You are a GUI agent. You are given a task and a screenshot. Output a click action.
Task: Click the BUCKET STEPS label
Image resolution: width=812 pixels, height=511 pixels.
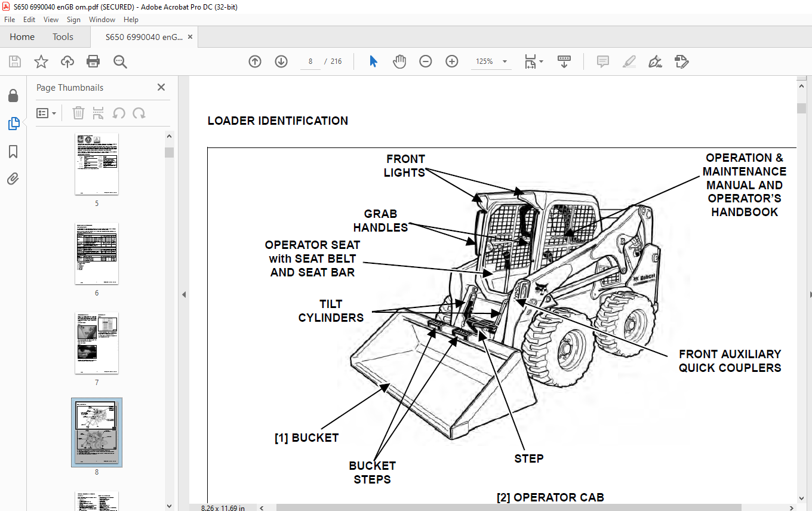pyautogui.click(x=373, y=472)
